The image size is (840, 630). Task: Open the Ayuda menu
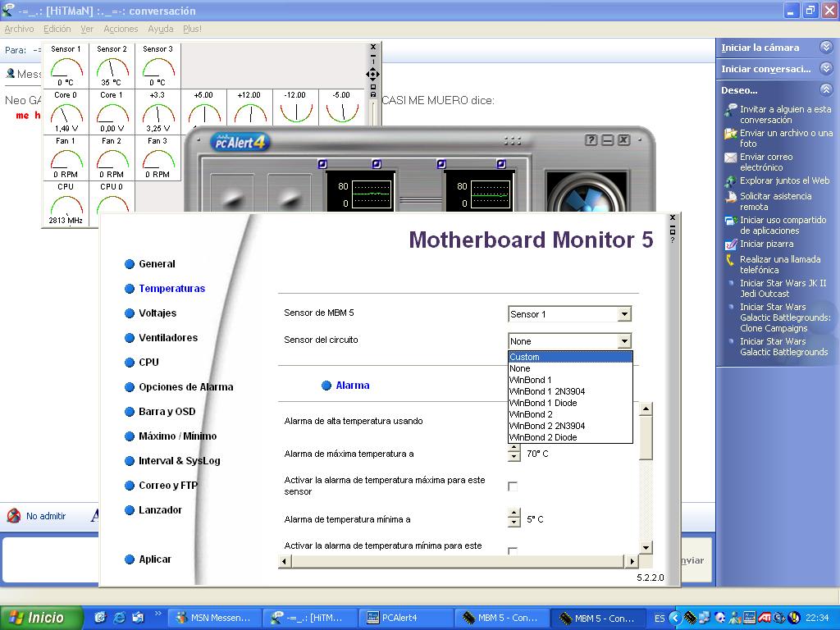click(x=161, y=29)
